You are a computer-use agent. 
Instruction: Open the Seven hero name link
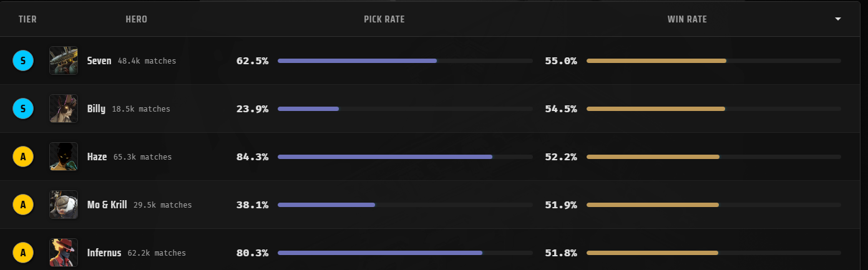tap(99, 61)
